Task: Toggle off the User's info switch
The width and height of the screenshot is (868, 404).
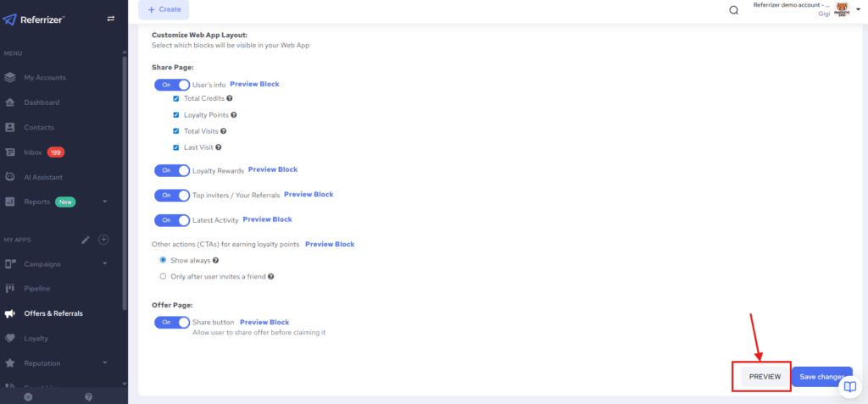Action: pyautogui.click(x=172, y=85)
